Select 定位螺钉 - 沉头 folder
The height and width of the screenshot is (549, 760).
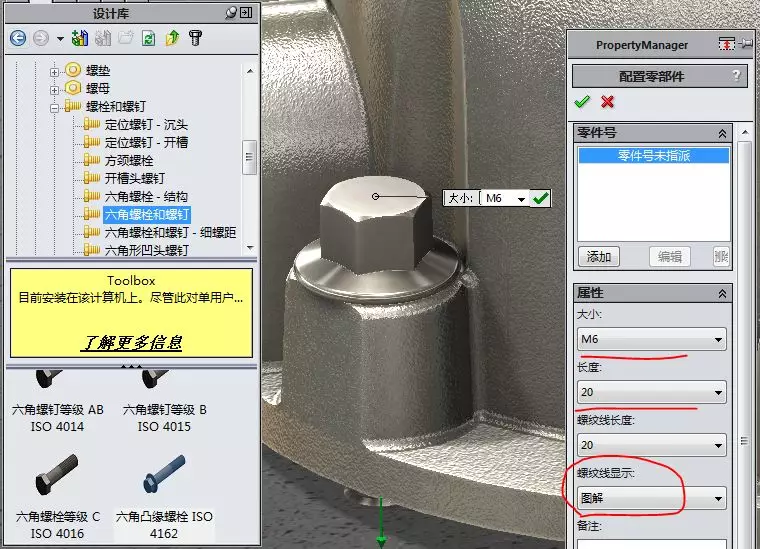point(146,125)
